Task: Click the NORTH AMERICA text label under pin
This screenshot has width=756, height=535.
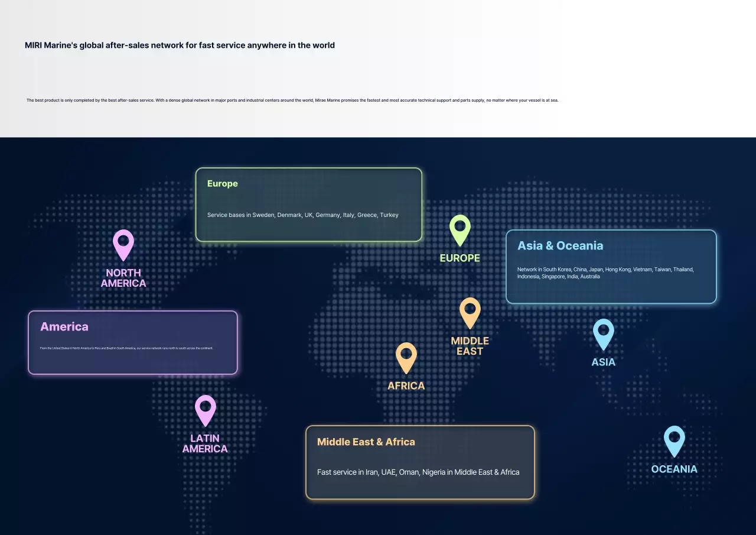Action: [x=123, y=278]
